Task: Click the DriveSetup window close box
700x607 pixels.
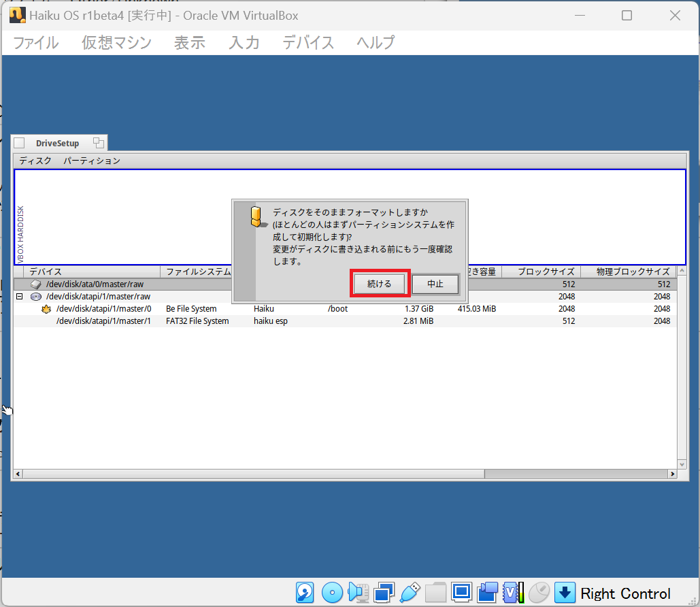Action: coord(19,143)
